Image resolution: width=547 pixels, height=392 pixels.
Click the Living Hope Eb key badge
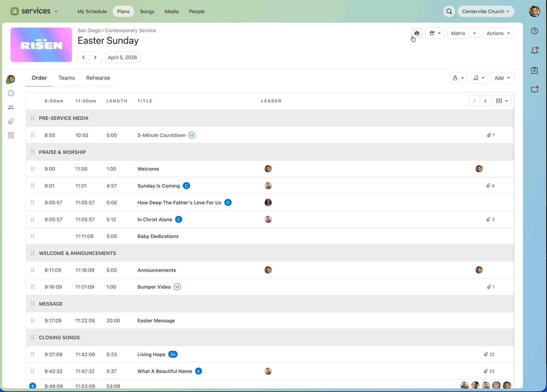pyautogui.click(x=173, y=354)
